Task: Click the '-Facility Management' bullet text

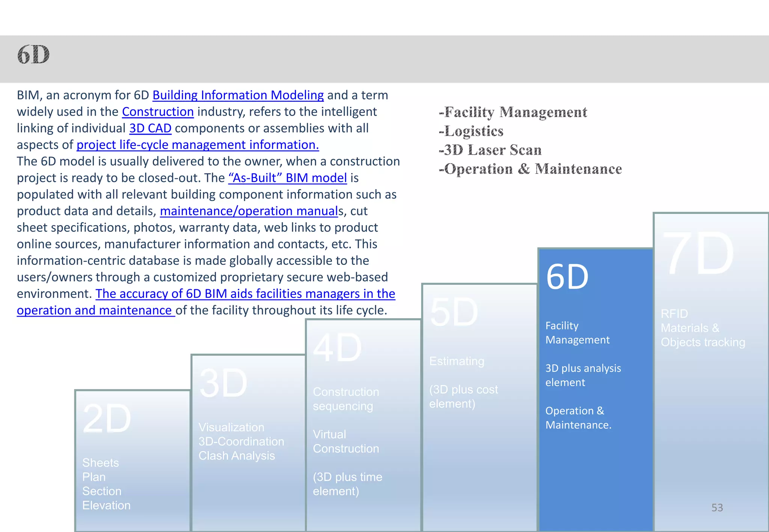Action: pos(513,112)
